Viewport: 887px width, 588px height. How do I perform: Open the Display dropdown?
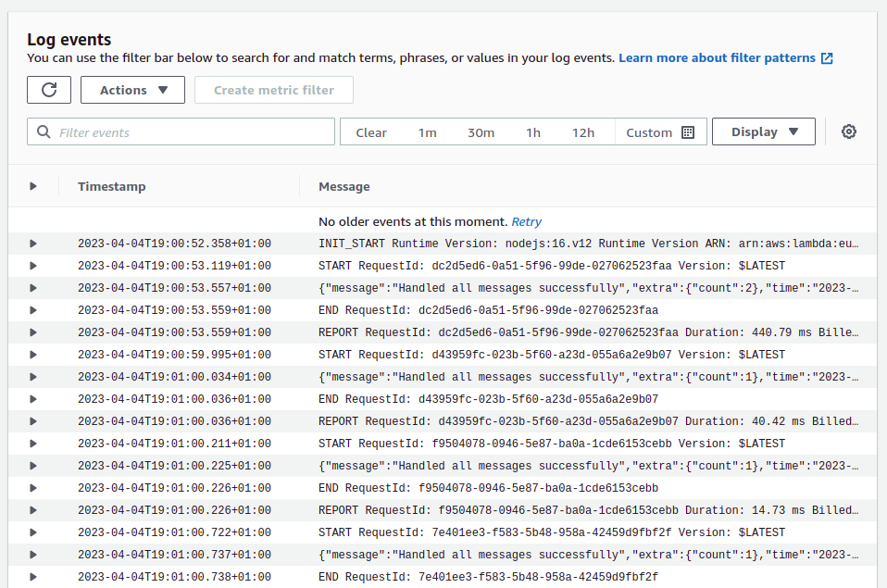click(763, 131)
